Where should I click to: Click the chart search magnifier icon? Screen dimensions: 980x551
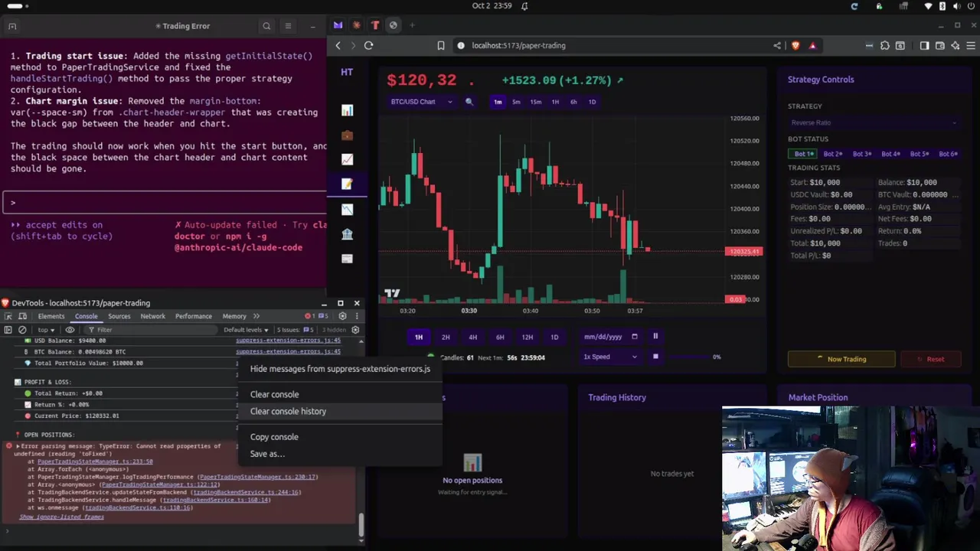coord(469,102)
